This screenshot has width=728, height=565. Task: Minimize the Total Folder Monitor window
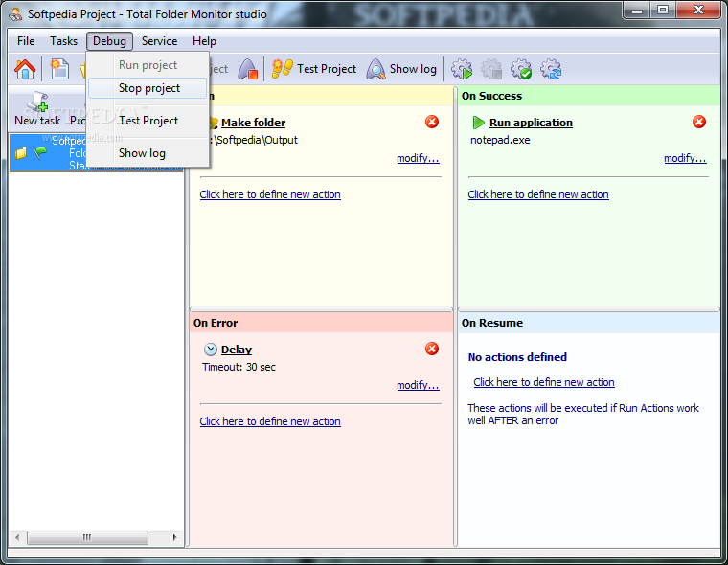pyautogui.click(x=637, y=11)
